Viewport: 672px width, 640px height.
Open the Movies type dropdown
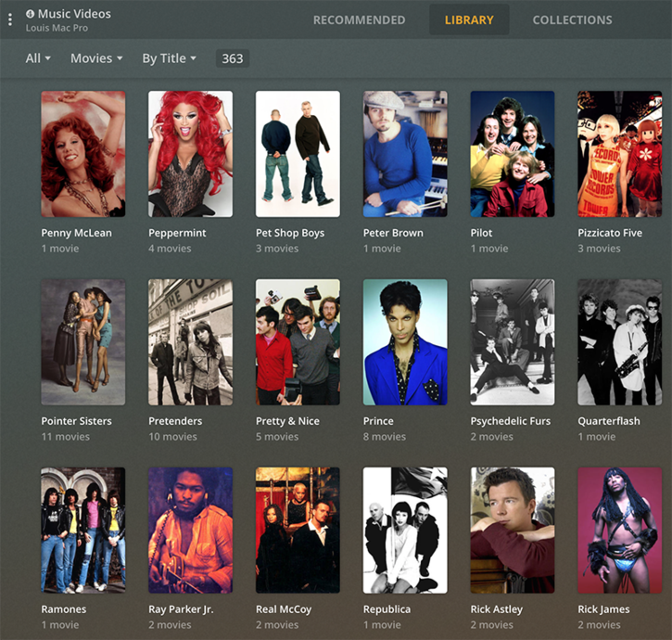tap(96, 58)
